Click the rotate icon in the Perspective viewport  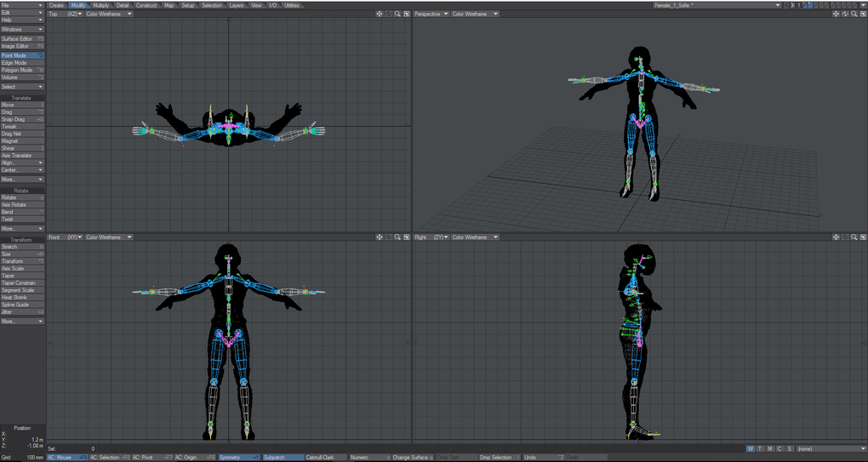pyautogui.click(x=844, y=14)
